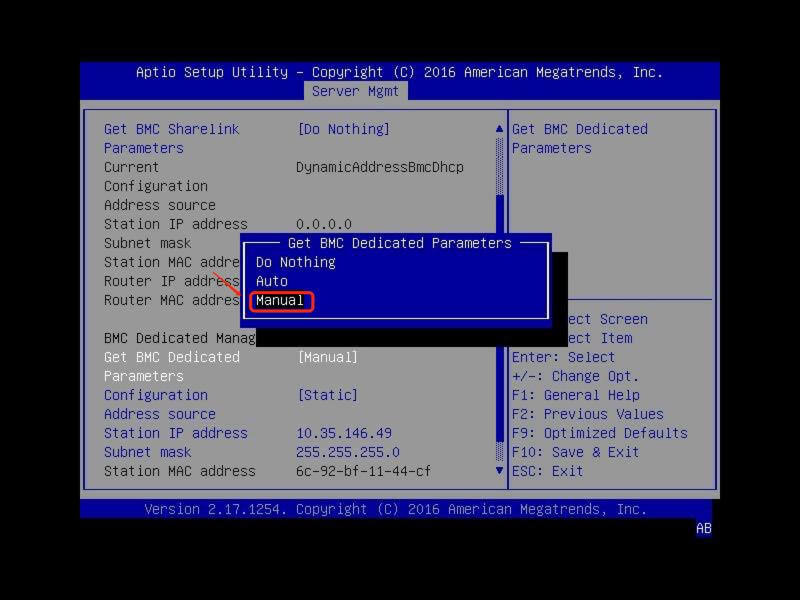The height and width of the screenshot is (600, 800).
Task: Change Configuration Address source [Static] value
Action: [x=327, y=395]
